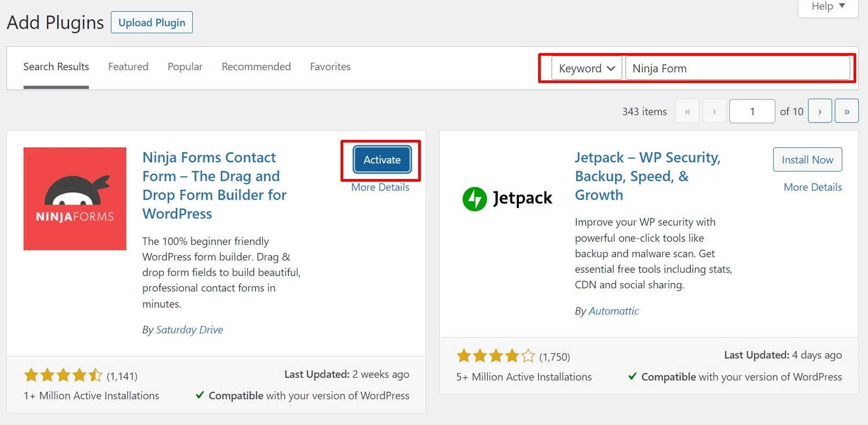Open the Automattic author link

(614, 311)
